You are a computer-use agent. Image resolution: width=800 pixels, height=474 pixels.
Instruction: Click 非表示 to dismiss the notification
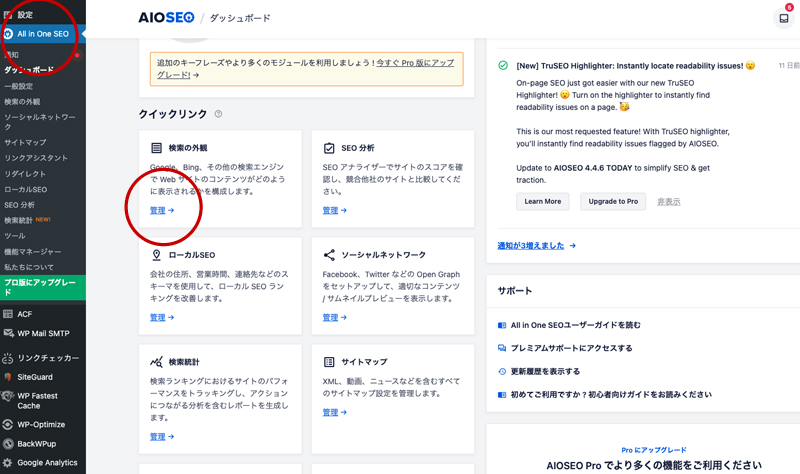coord(668,202)
